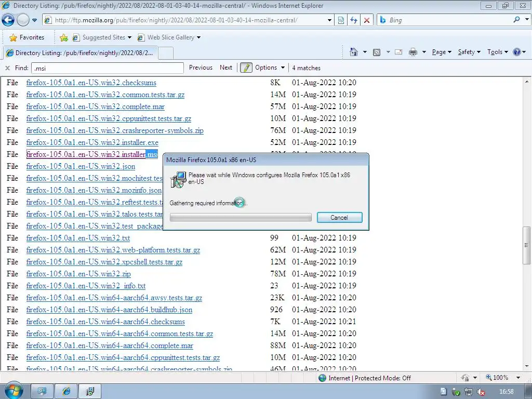Open win32.common.tests.tar.gz link

pyautogui.click(x=105, y=95)
